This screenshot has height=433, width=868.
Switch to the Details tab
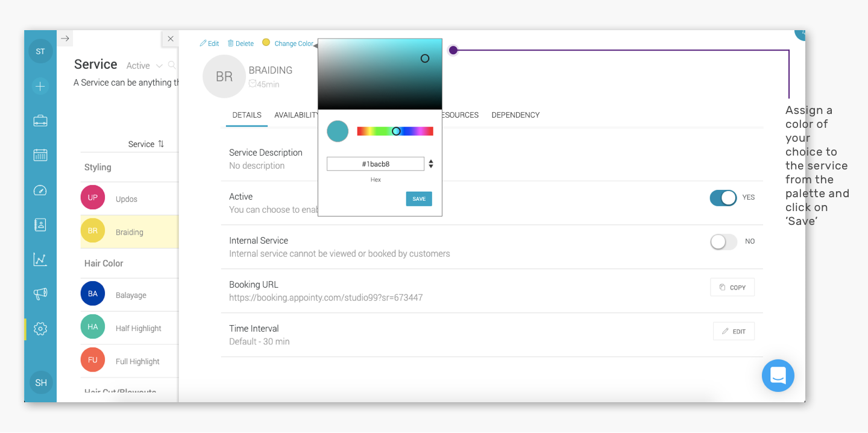pyautogui.click(x=247, y=115)
